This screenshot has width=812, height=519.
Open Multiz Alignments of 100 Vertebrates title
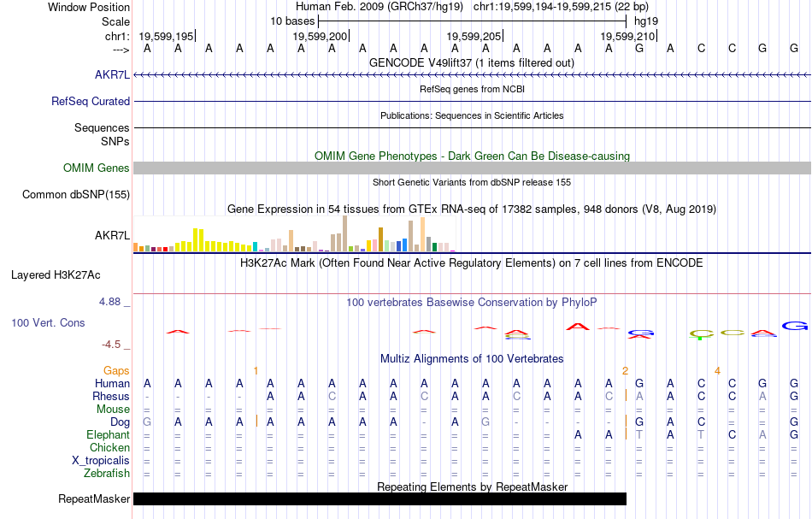472,358
